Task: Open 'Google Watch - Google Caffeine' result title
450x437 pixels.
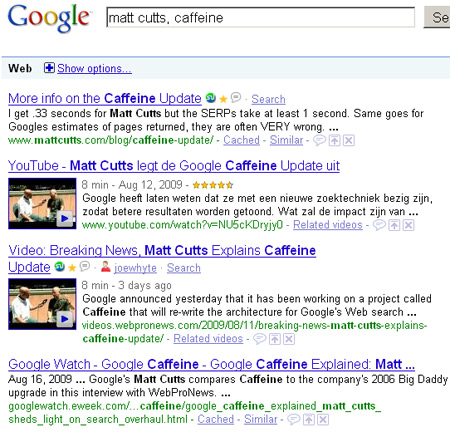Action: tap(212, 364)
